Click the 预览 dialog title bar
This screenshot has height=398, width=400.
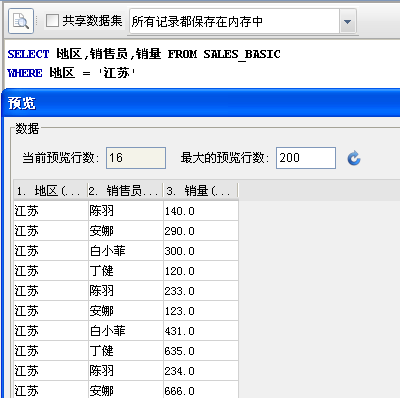pyautogui.click(x=201, y=103)
